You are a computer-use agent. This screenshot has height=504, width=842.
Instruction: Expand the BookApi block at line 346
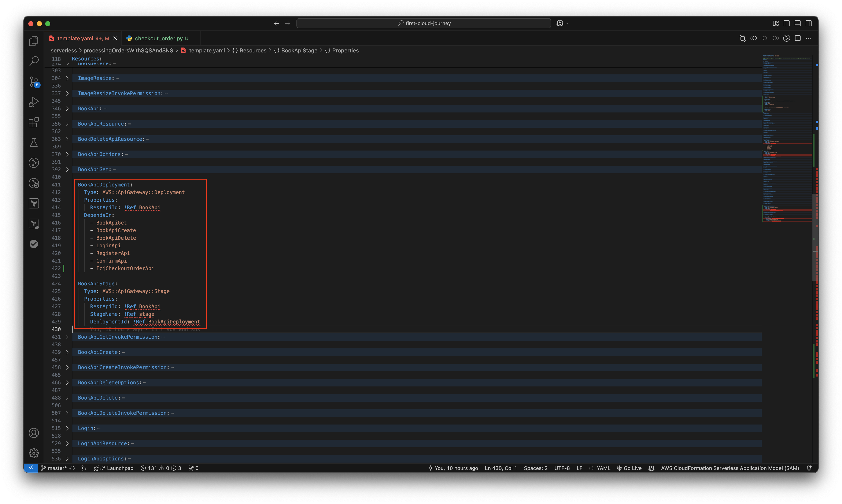pyautogui.click(x=67, y=109)
